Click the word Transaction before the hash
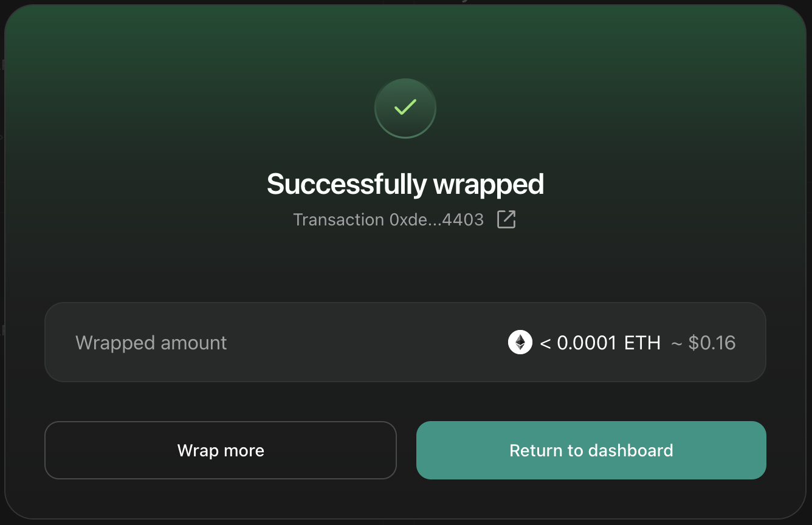Viewport: 812px width, 525px height. 338,220
